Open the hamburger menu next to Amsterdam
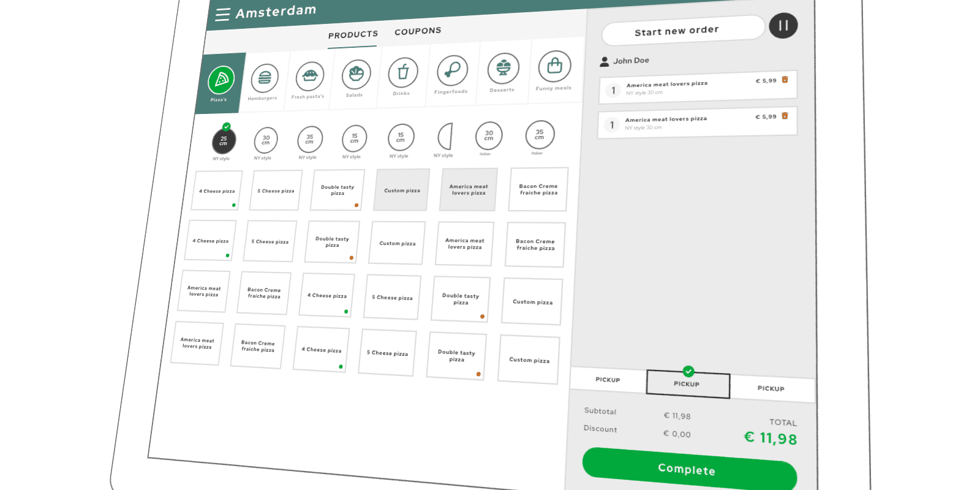The width and height of the screenshot is (980, 490). pyautogui.click(x=222, y=14)
